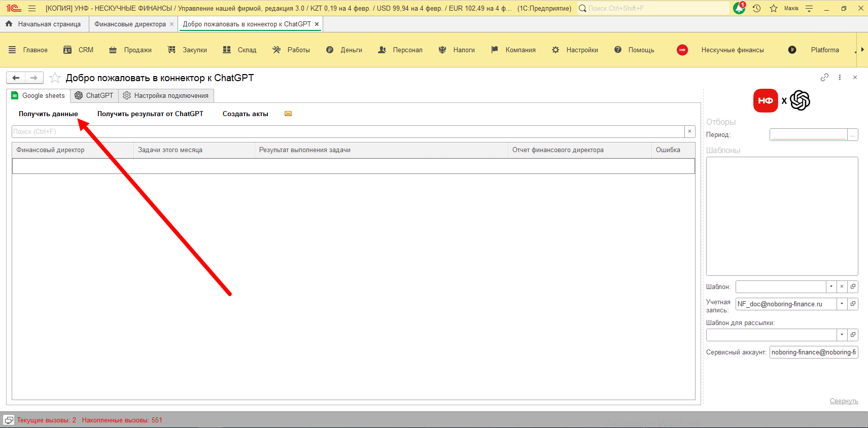
Task: Open the history clock icon
Action: click(x=756, y=8)
